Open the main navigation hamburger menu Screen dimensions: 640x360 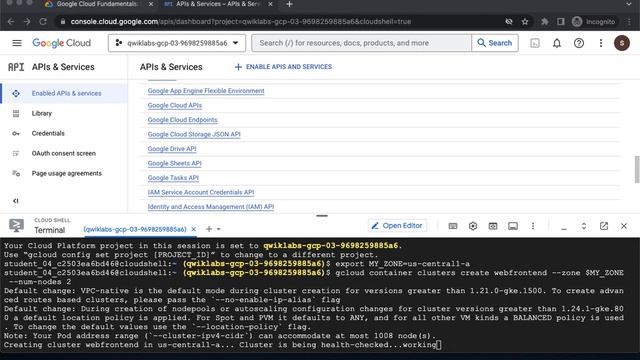tap(17, 43)
